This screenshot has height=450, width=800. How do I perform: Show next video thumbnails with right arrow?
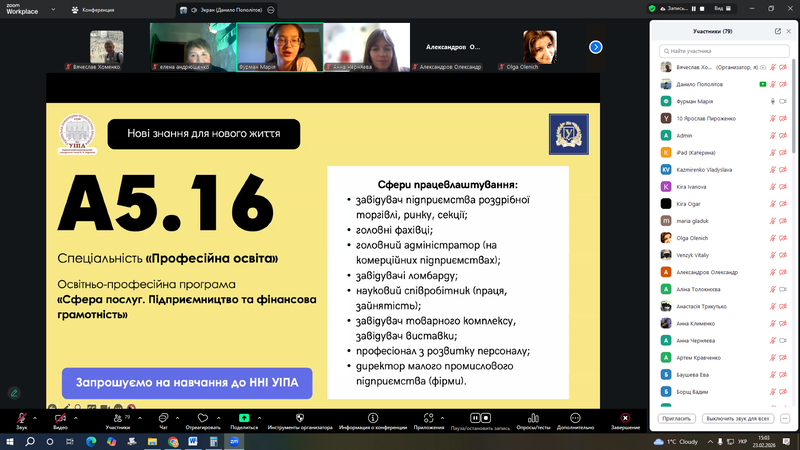coord(595,46)
